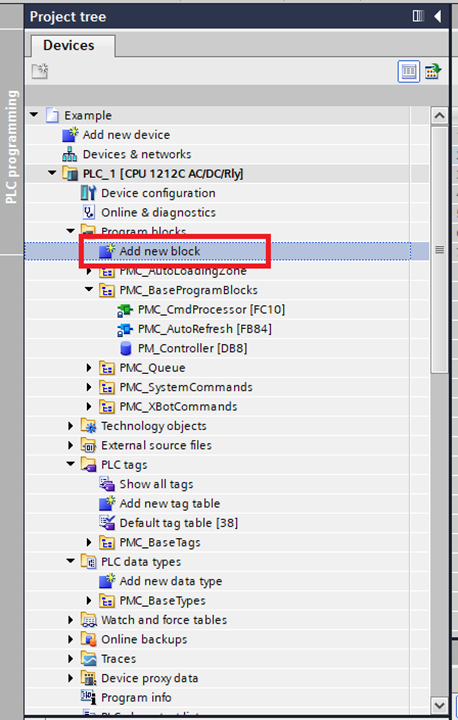Collapse the PMC_BaseProgramBlocks folder
The height and width of the screenshot is (720, 458).
coord(89,290)
